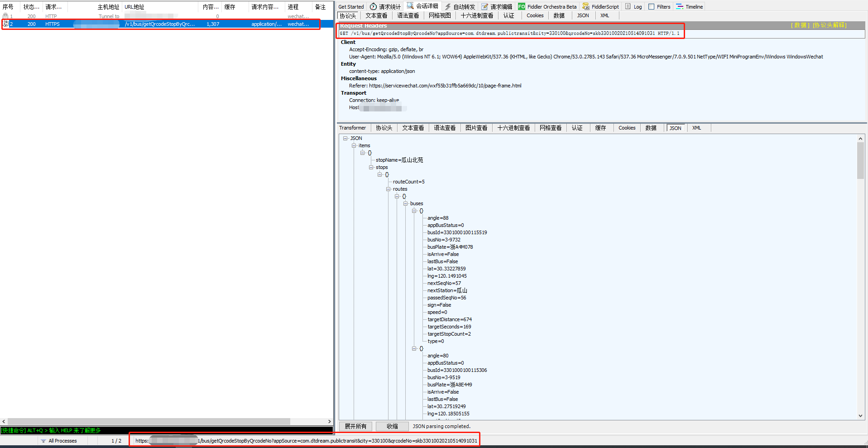Collapse the items node
The image size is (868, 448).
click(354, 145)
